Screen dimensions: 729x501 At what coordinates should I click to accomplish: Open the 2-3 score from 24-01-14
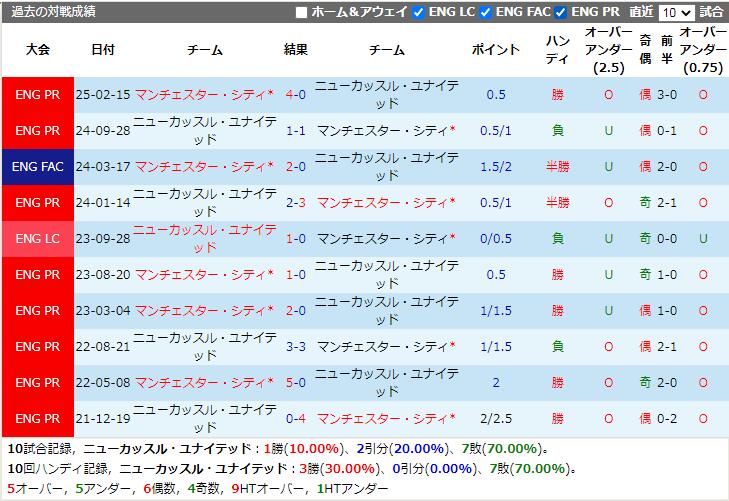(x=295, y=203)
